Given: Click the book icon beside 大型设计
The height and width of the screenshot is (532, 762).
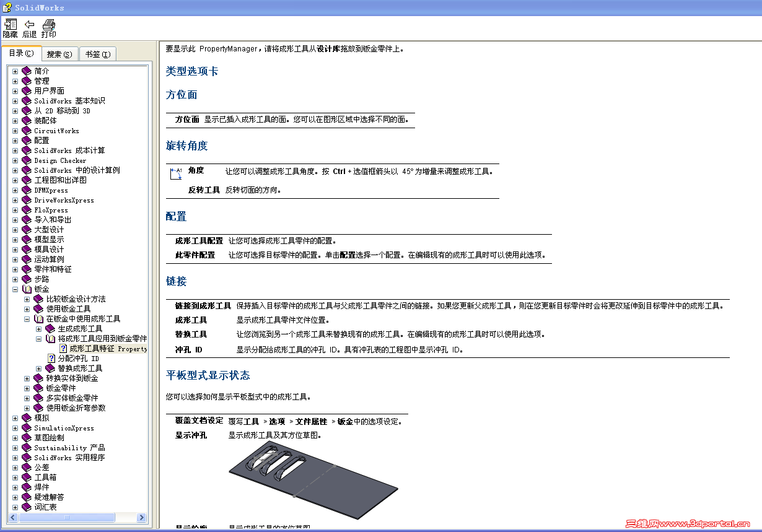Looking at the screenshot, I should tap(27, 230).
